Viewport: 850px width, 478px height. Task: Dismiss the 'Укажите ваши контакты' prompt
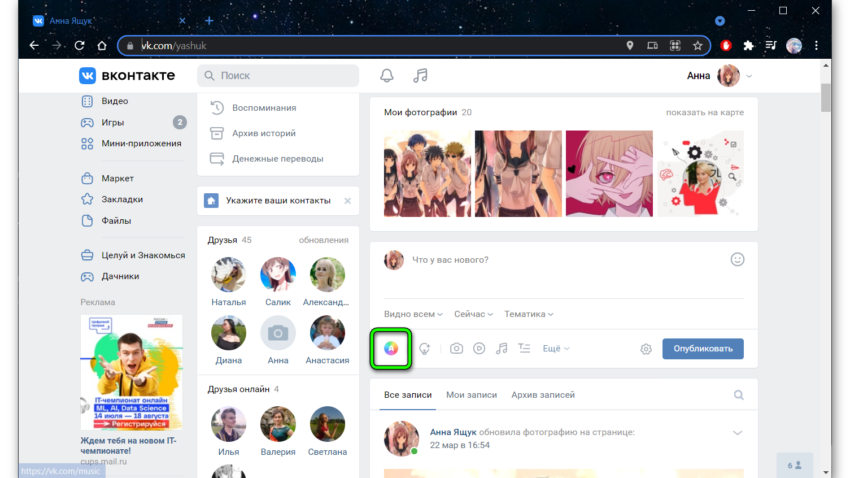(x=347, y=201)
